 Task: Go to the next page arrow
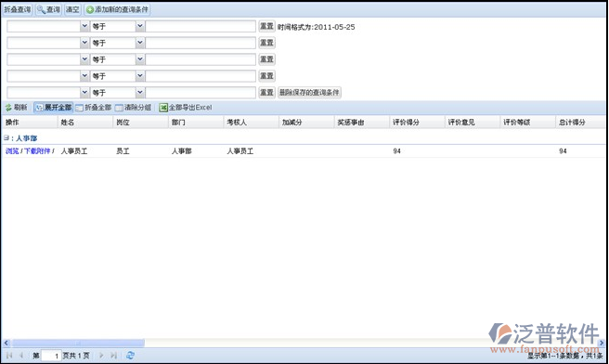[x=101, y=355]
